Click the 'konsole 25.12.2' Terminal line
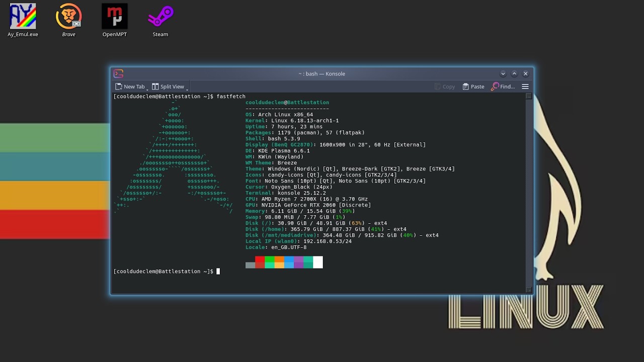 coord(286,193)
